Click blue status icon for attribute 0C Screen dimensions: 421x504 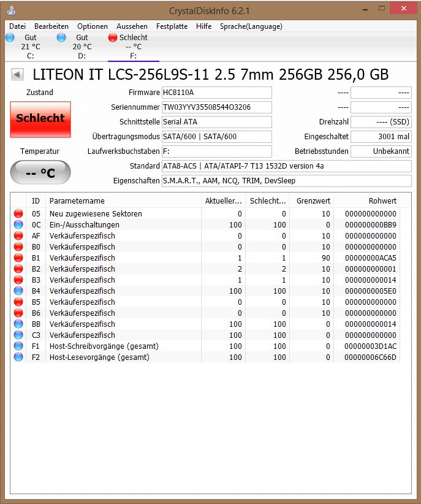point(18,224)
